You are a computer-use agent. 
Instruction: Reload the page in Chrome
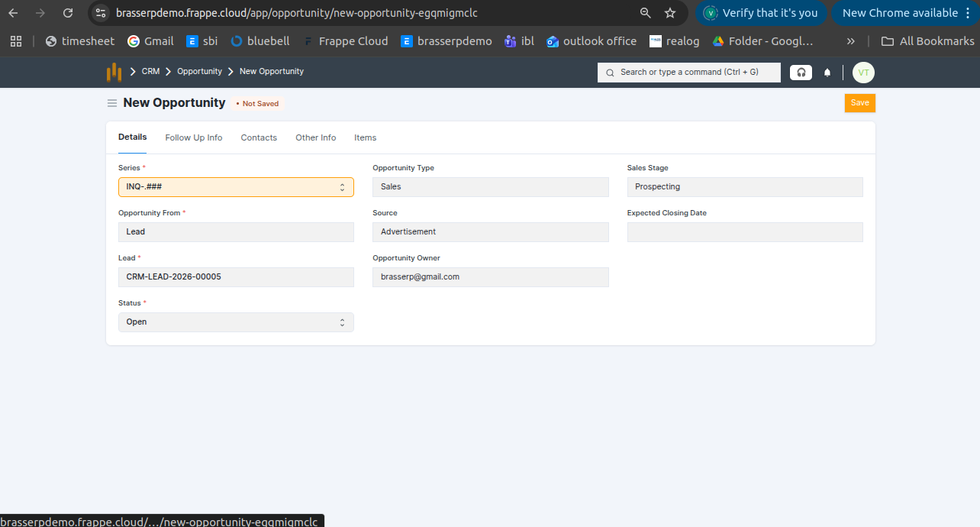[x=68, y=13]
